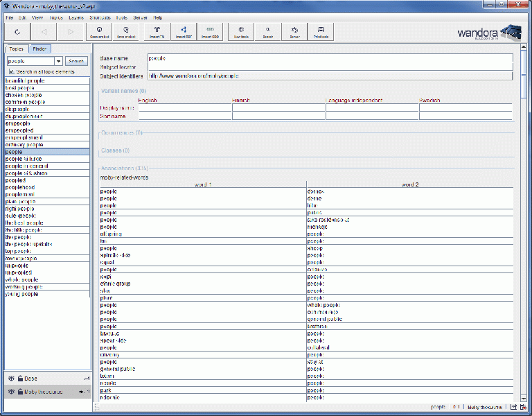Image resolution: width=532 pixels, height=416 pixels.
Task: Click the back navigation arrow button
Action: [44, 31]
